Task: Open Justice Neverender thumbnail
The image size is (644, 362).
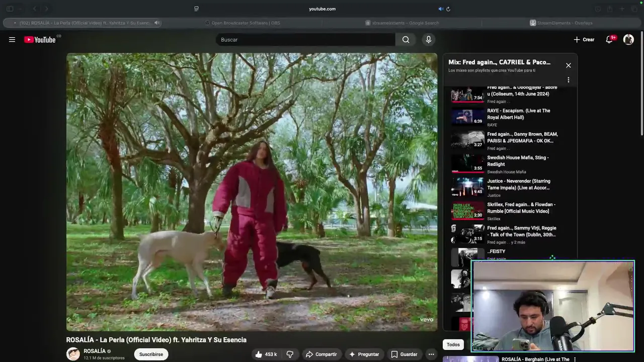Action: coord(467,188)
